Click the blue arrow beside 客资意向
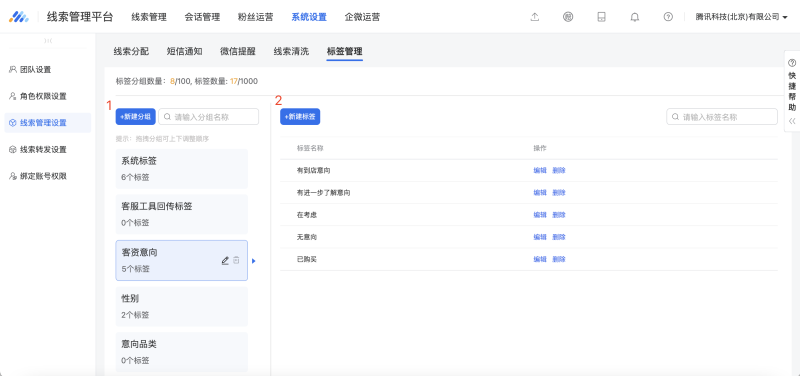Viewport: 800px width, 376px height. (254, 261)
